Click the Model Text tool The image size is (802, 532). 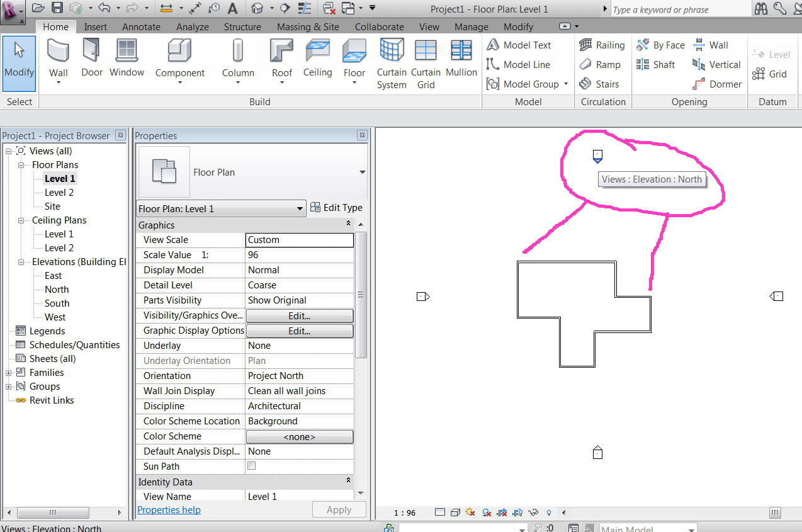(519, 45)
